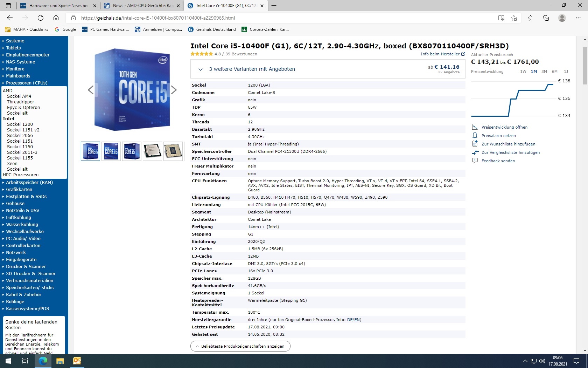Open the Sockel 1200 subcategory
The width and height of the screenshot is (588, 368).
coord(20,124)
